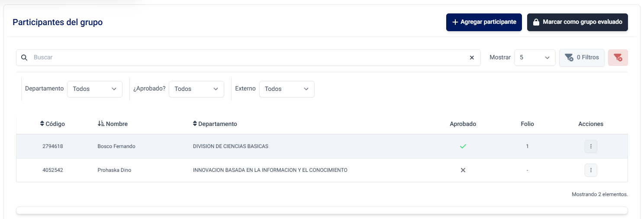Focus the Buscar search input field
Image resolution: width=644 pixels, height=219 pixels.
click(247, 58)
